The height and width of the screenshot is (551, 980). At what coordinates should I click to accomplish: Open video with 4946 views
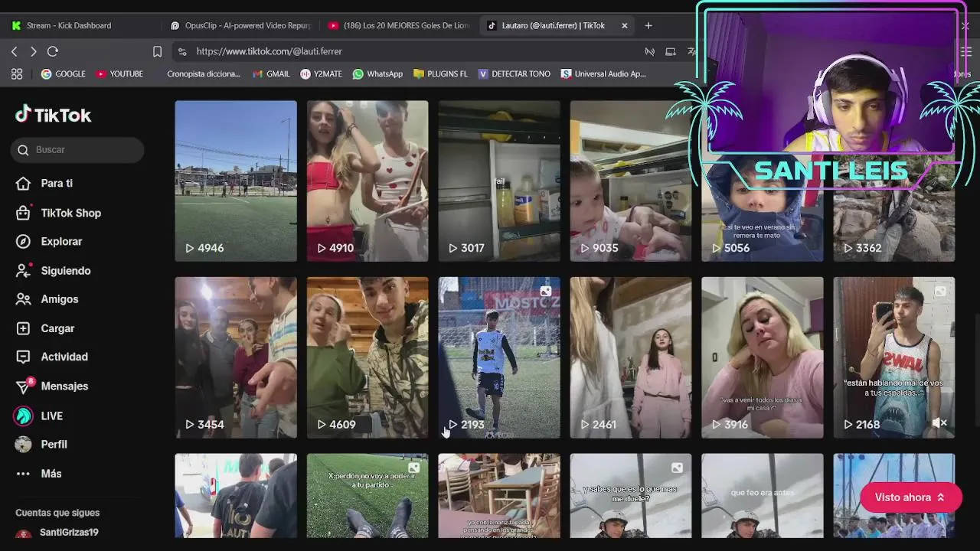coord(236,181)
